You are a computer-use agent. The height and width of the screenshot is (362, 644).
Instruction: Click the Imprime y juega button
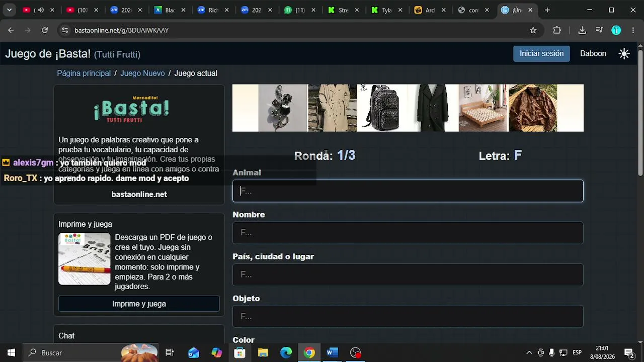tap(139, 304)
